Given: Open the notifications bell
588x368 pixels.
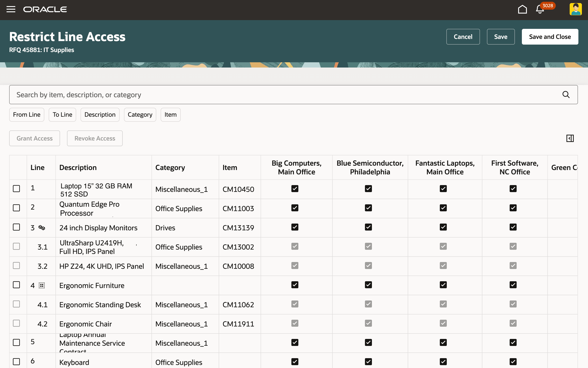Looking at the screenshot, I should (540, 9).
